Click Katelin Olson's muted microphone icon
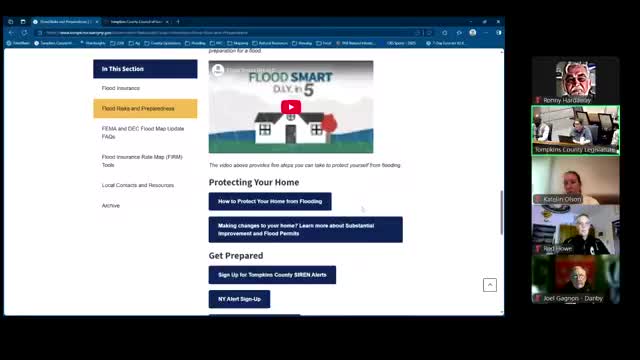Screen dimensions: 640x360 pos(538,199)
